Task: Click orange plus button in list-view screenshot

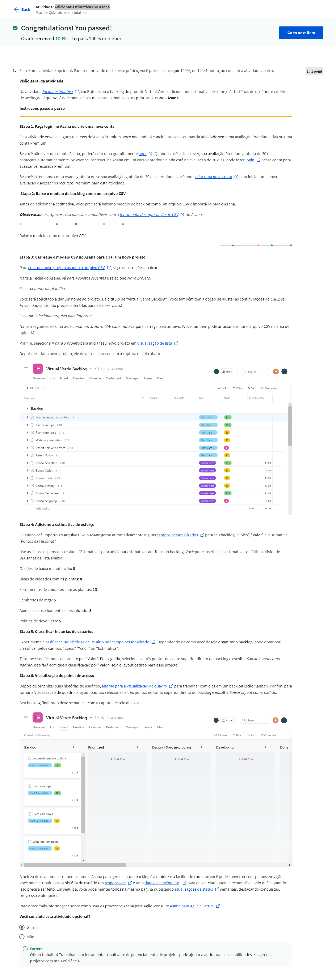Action: point(276,371)
